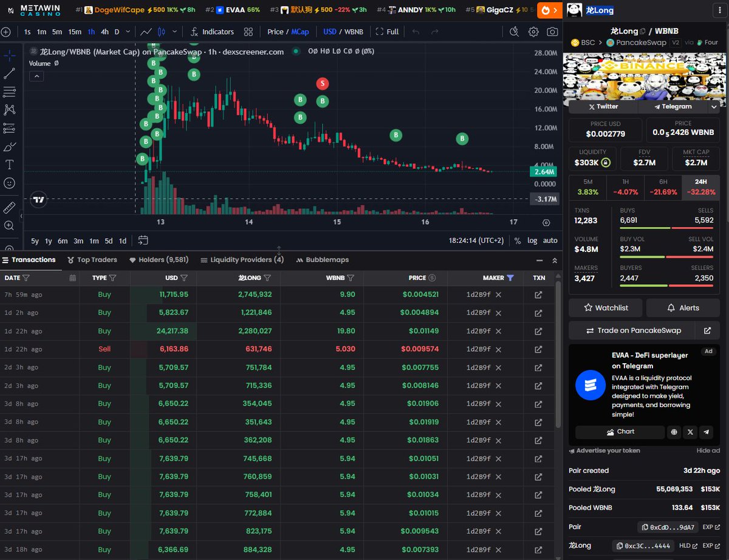The width and height of the screenshot is (729, 560).
Task: Open the Fibonacci retracement tool group
Action: coord(9,92)
